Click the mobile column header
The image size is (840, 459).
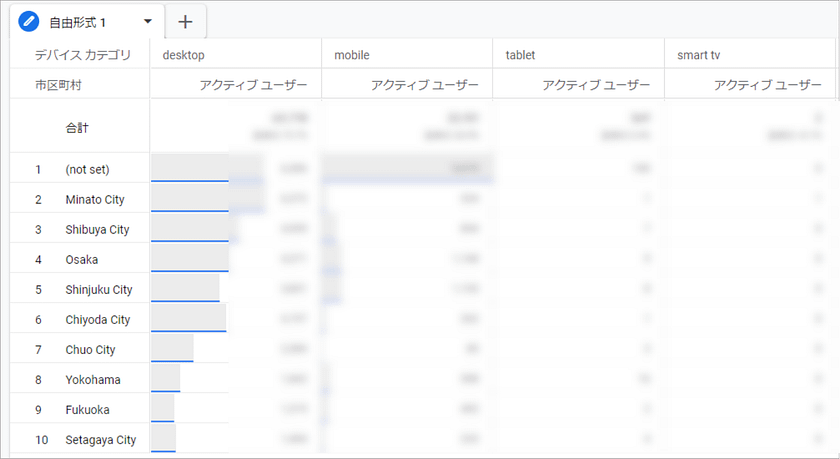[x=351, y=55]
